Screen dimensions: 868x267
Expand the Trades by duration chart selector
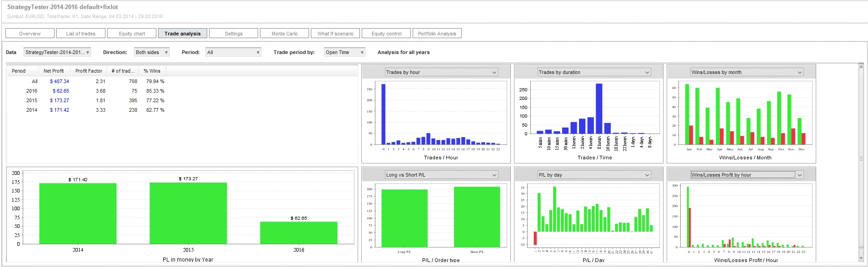click(x=594, y=72)
